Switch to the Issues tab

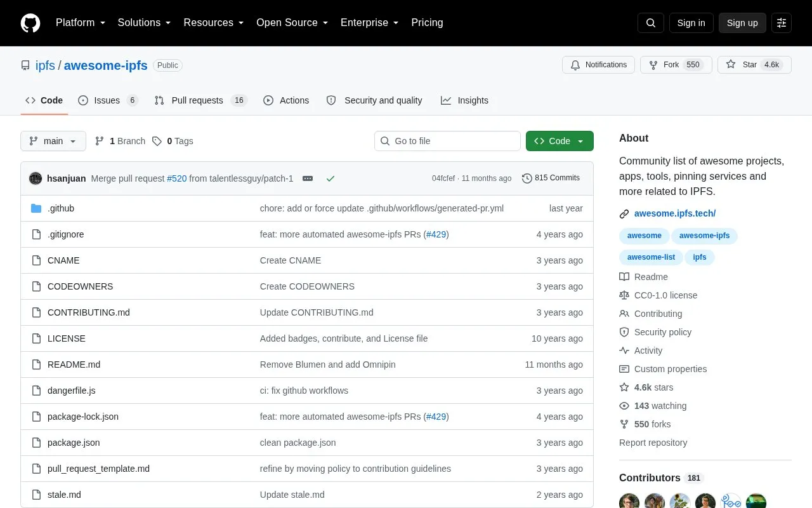tap(108, 100)
